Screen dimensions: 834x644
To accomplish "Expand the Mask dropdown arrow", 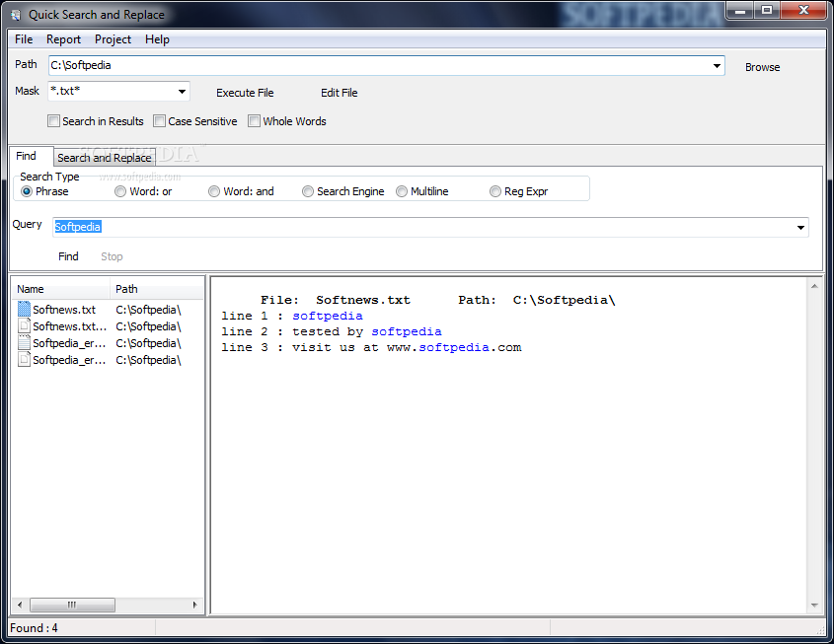I will click(x=182, y=92).
